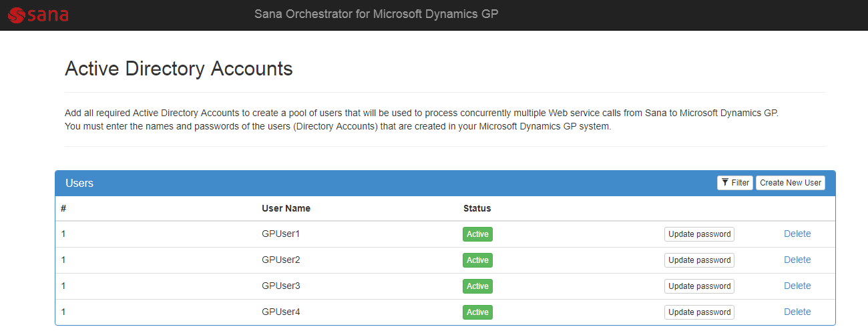Open the Filter funnel button
This screenshot has height=333, width=868.
click(x=735, y=183)
